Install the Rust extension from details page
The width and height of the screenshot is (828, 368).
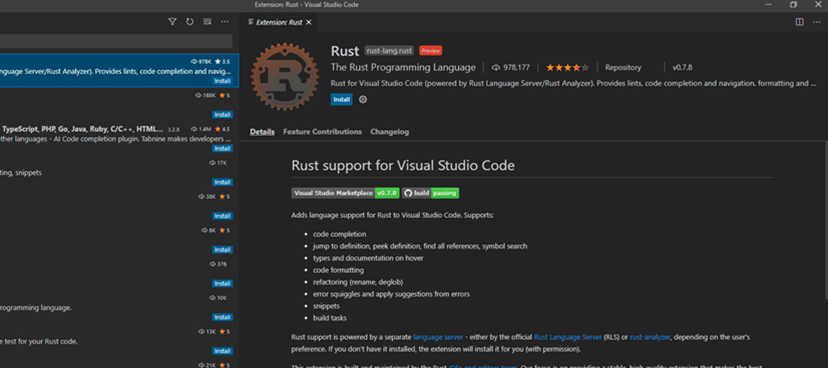(x=342, y=99)
